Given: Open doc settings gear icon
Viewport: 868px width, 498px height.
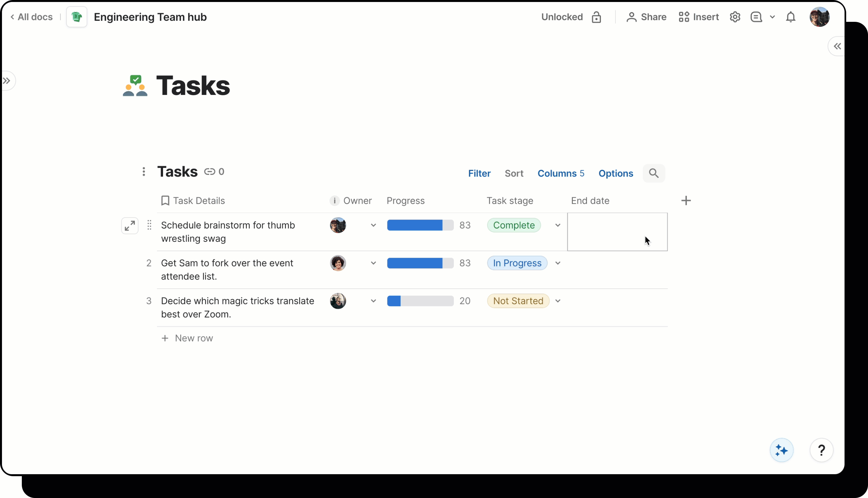Looking at the screenshot, I should (x=735, y=17).
